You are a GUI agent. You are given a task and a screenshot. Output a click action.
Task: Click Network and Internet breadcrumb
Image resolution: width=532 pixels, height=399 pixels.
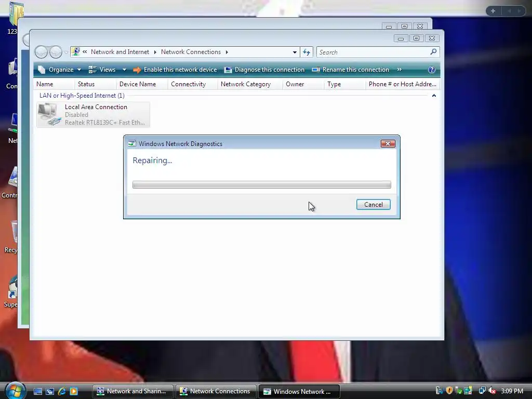(120, 52)
